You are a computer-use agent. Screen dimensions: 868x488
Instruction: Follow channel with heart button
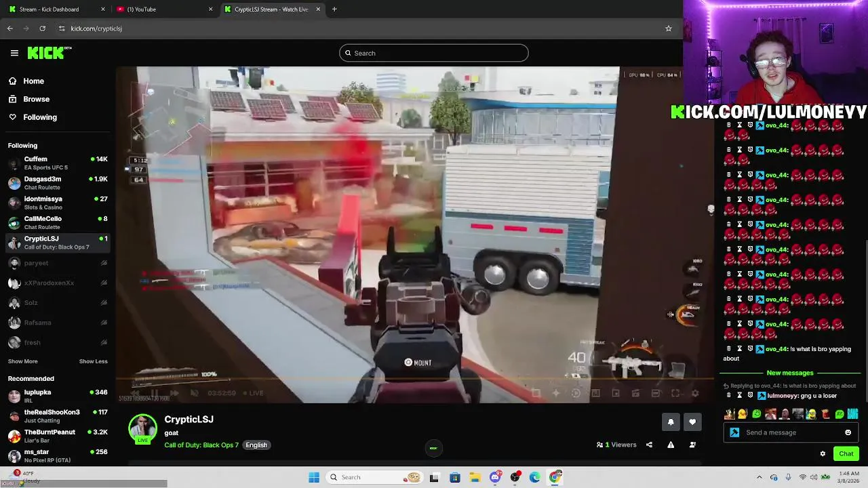(x=692, y=422)
